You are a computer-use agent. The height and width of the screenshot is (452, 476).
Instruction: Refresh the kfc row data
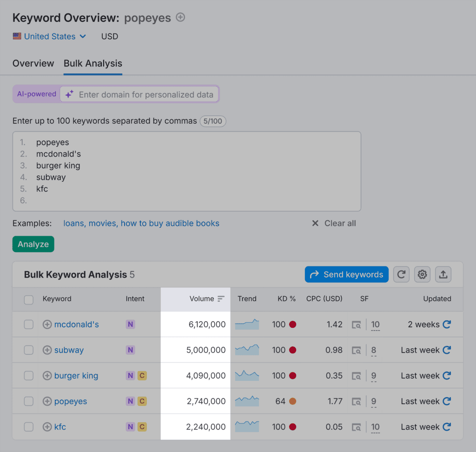coord(447,427)
